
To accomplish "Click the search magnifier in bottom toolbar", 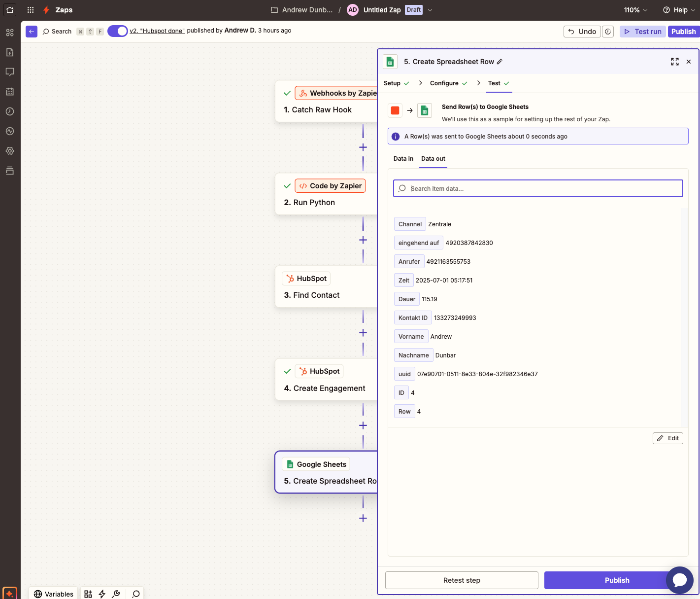I will click(136, 594).
